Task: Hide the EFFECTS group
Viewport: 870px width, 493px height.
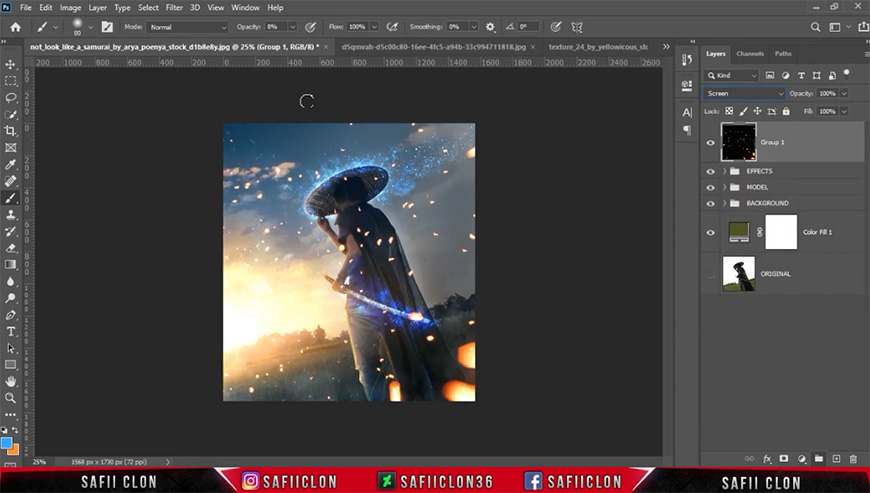Action: (710, 171)
